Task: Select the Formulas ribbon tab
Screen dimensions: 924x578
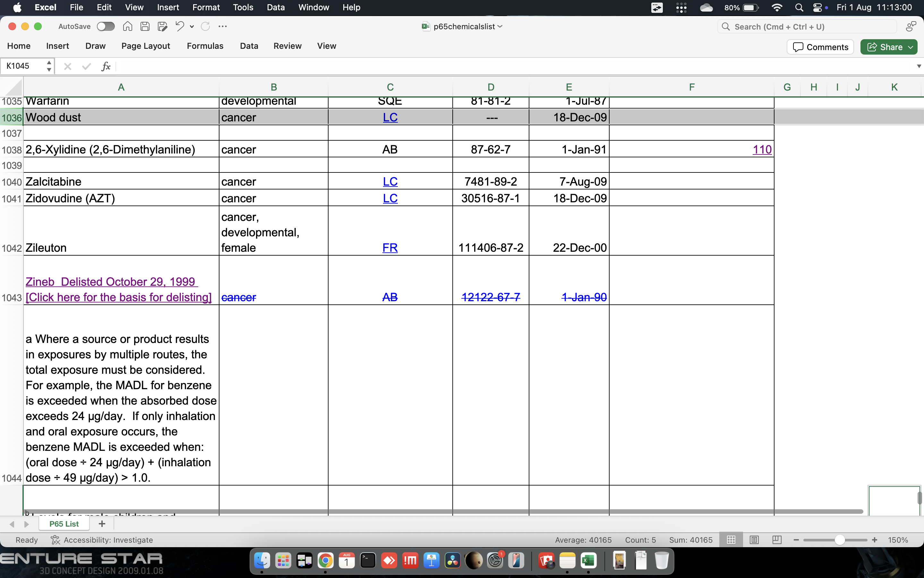Action: click(205, 46)
